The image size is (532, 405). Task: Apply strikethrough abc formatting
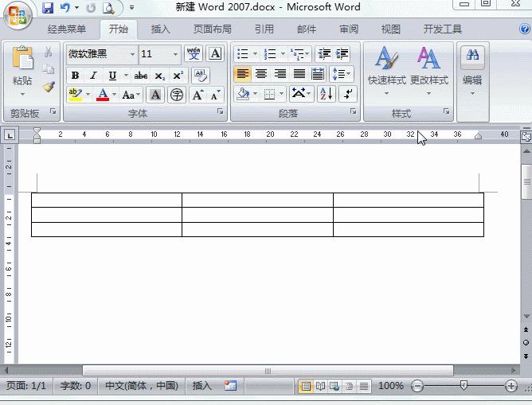[x=141, y=76]
